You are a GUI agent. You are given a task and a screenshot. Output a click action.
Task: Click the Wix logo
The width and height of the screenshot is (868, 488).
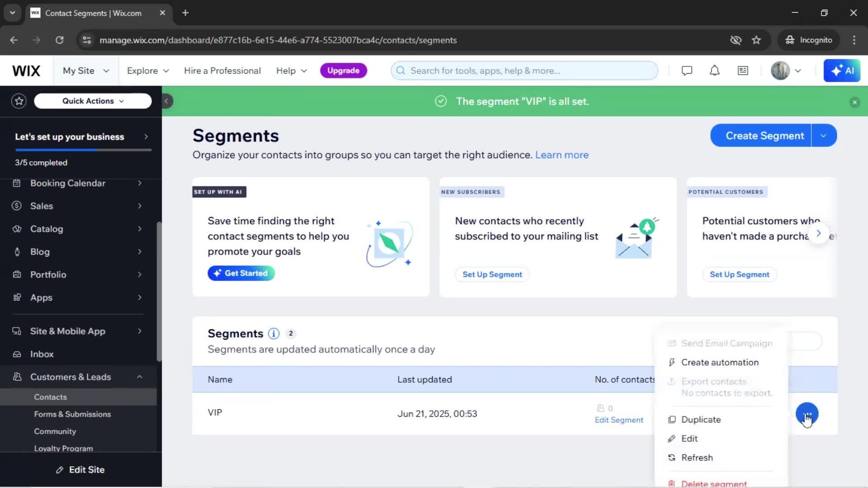(x=26, y=71)
